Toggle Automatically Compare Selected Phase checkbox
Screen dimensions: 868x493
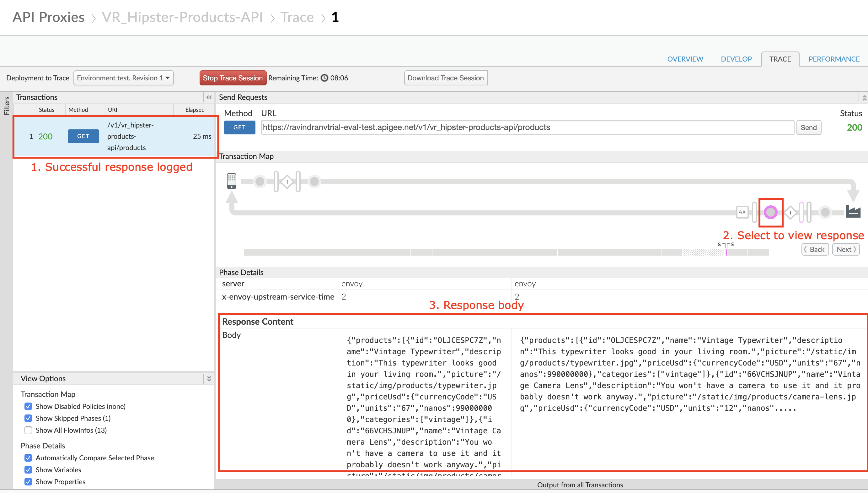pyautogui.click(x=28, y=458)
